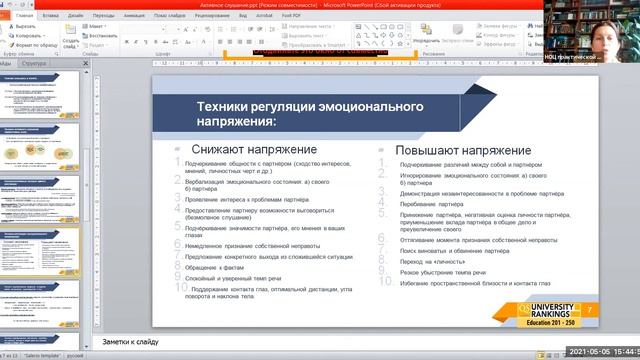The height and width of the screenshot is (360, 640).
Task: Open the Дизайн ribbon tab
Action: pos(76,16)
